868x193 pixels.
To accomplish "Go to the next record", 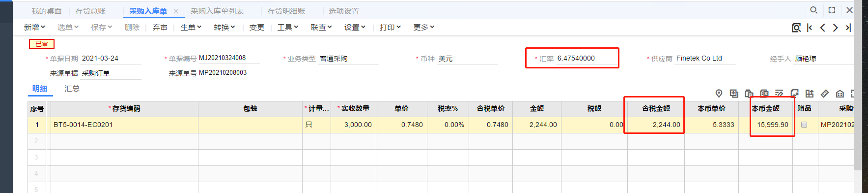I will tap(835, 28).
